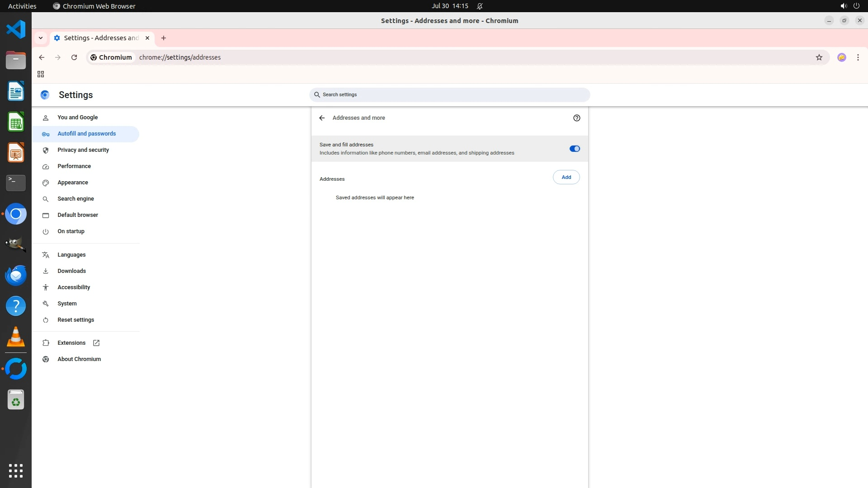Click the help question mark icon
Screen dimensions: 868x488
click(576, 118)
